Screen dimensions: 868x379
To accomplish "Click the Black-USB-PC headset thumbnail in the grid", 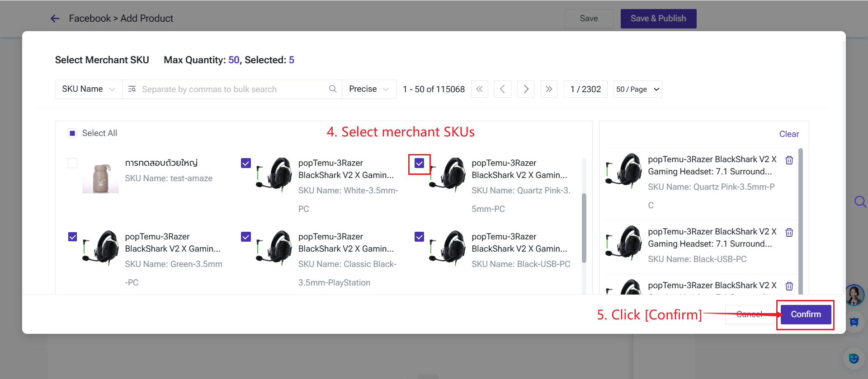I will (x=448, y=248).
